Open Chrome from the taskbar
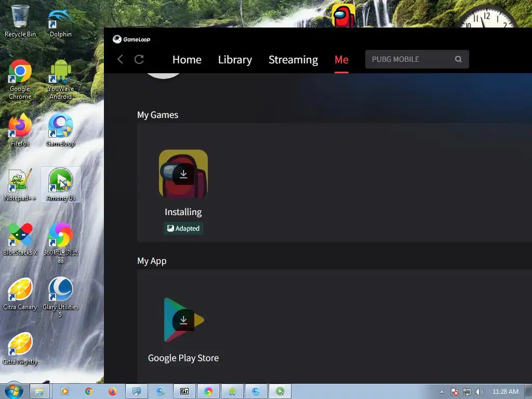The image size is (532, 399). 89,392
